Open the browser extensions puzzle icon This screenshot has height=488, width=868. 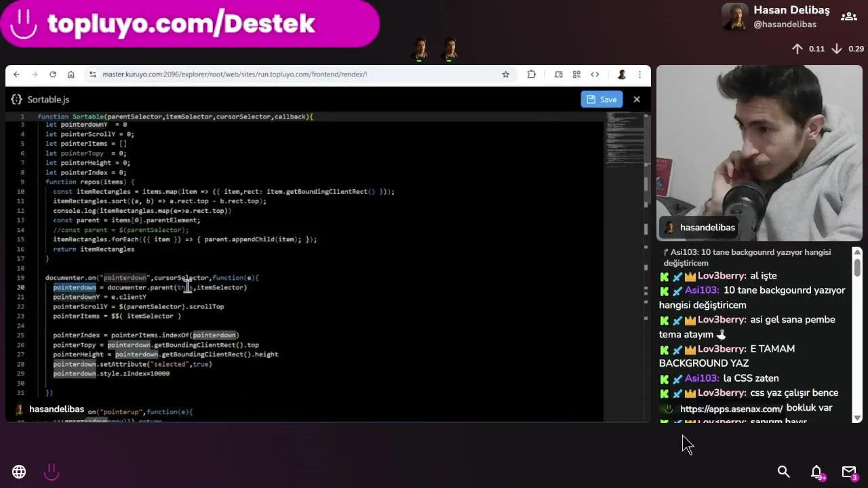[531, 75]
